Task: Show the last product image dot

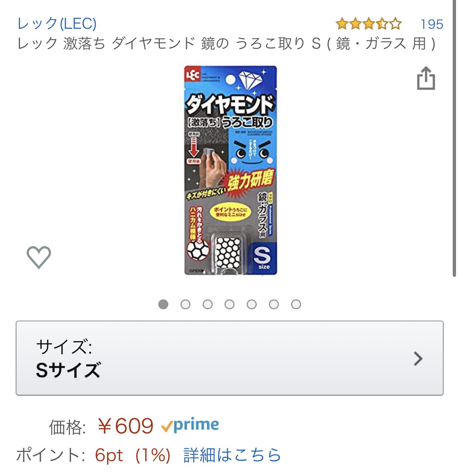Action: click(296, 304)
